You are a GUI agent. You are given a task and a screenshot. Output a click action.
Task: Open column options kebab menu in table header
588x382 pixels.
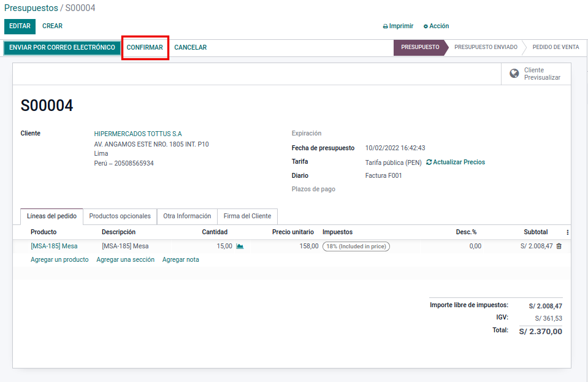tap(567, 232)
